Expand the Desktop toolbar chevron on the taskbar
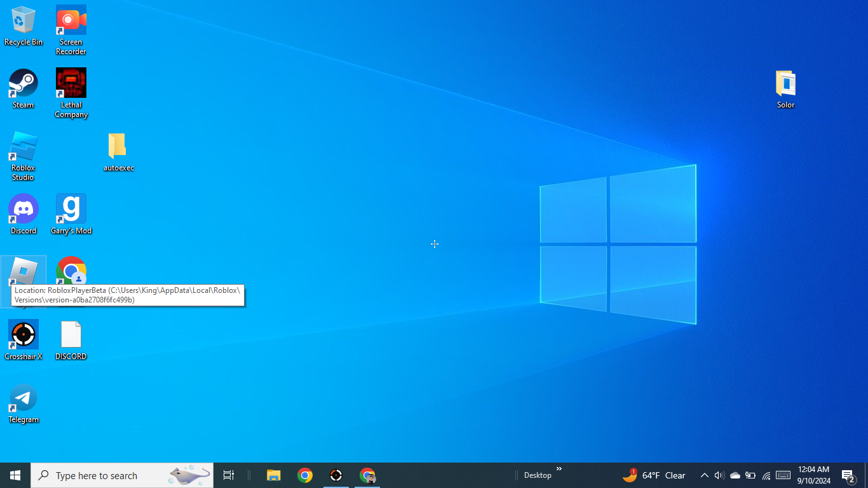The height and width of the screenshot is (488, 868). (x=559, y=469)
